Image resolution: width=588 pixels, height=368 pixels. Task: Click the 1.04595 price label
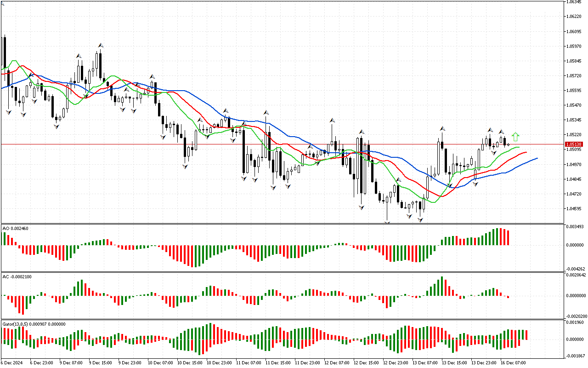click(x=574, y=208)
